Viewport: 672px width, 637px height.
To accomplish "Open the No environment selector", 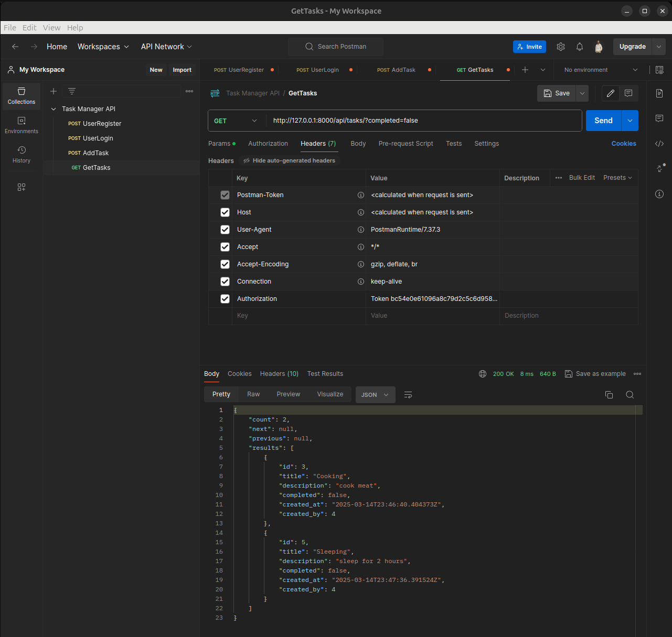I will click(x=601, y=70).
